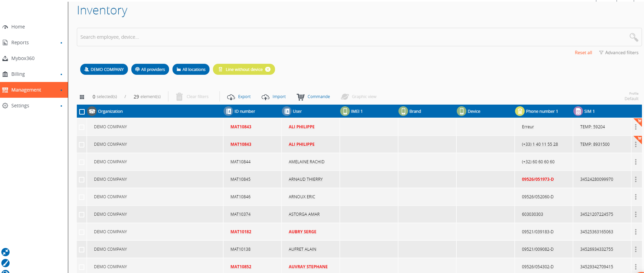
Task: Click the round pencil edit icon
Action: point(5,263)
